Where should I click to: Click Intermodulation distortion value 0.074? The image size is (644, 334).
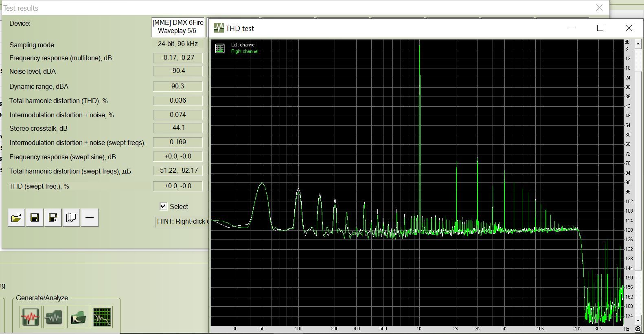coord(178,114)
